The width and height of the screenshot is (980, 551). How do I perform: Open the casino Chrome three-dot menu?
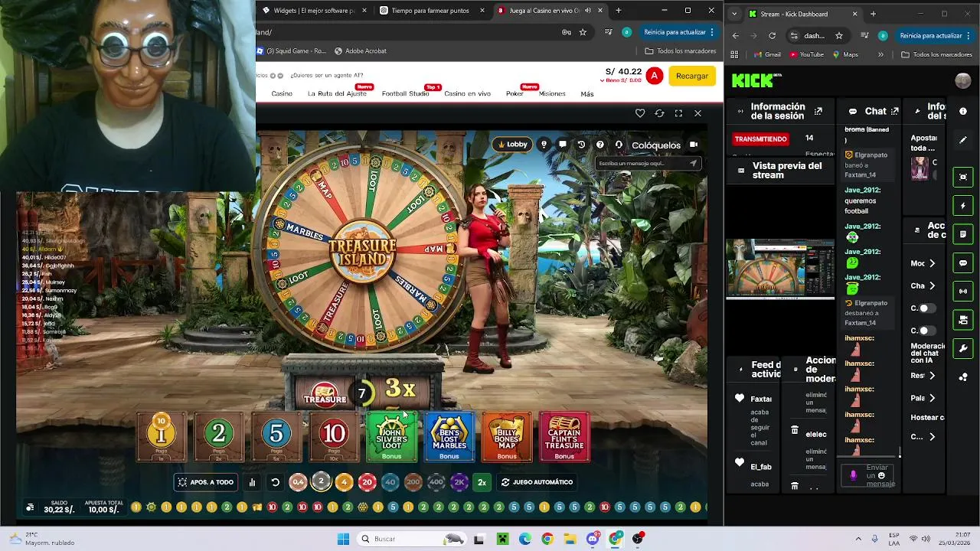click(711, 32)
